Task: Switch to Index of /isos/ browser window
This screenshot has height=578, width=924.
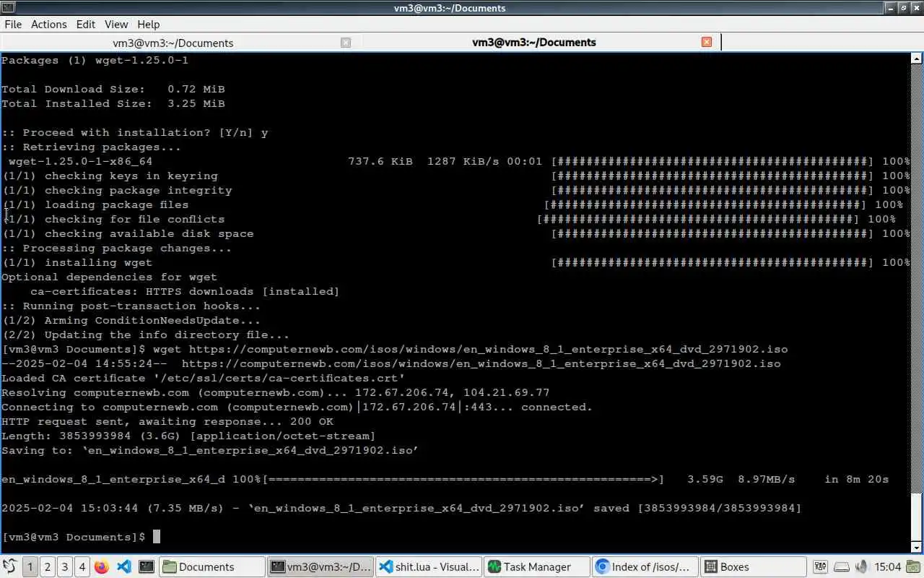Action: (645, 566)
